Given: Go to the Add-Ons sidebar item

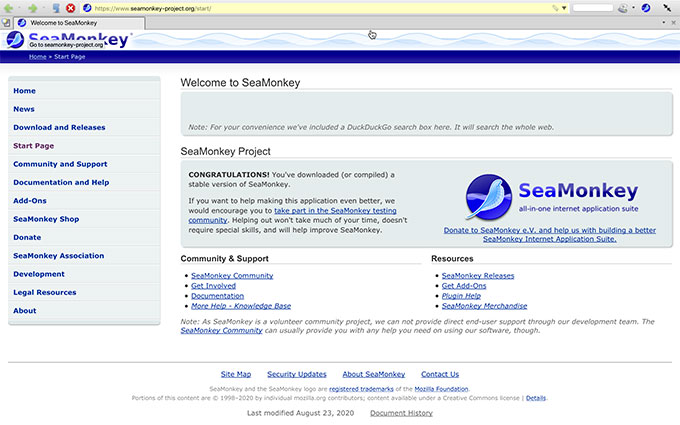Looking at the screenshot, I should click(x=29, y=200).
